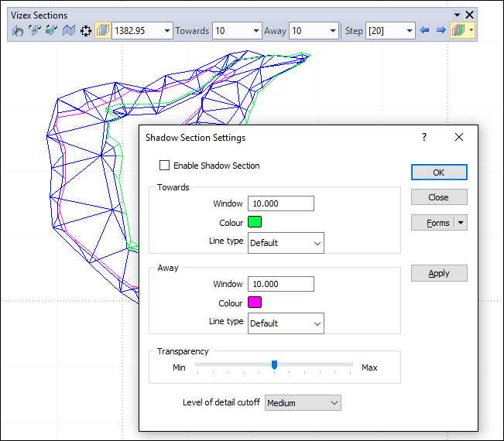Viewport: 504px width, 441px height.
Task: Close the Vizex Sections toolbar
Action: [x=470, y=15]
